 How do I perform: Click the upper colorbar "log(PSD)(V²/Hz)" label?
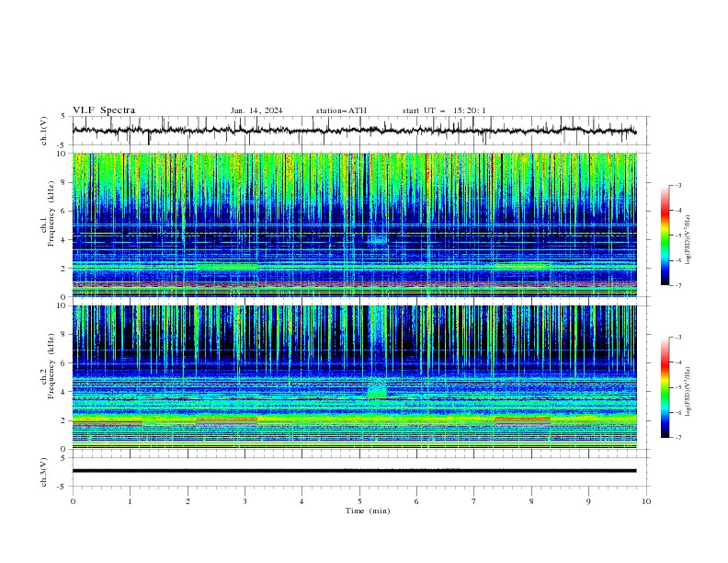[688, 240]
